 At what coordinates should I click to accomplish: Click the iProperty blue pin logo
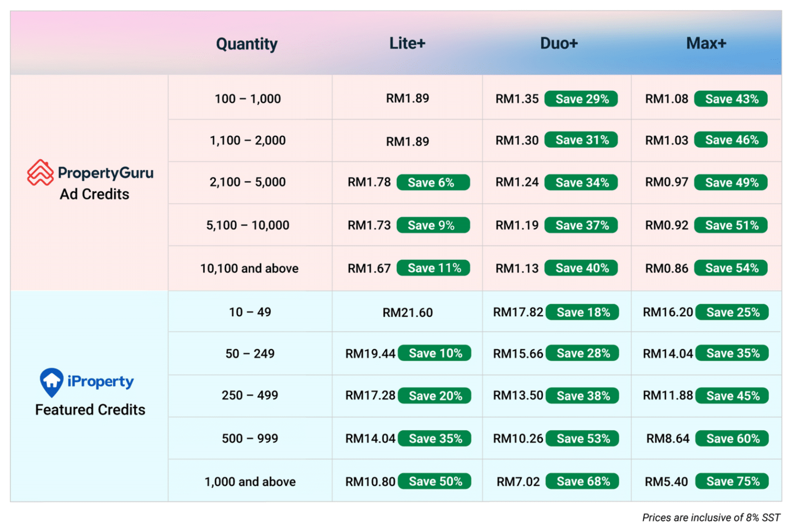(x=51, y=382)
